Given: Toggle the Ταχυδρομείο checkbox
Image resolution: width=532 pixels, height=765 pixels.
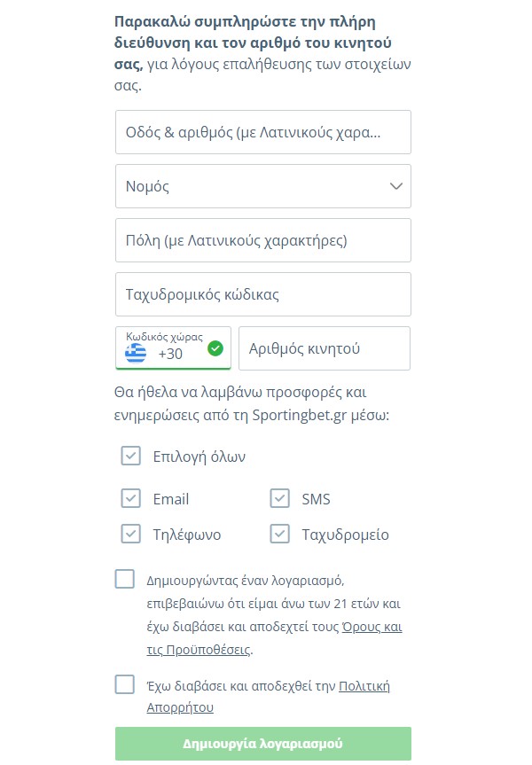Looking at the screenshot, I should point(279,534).
